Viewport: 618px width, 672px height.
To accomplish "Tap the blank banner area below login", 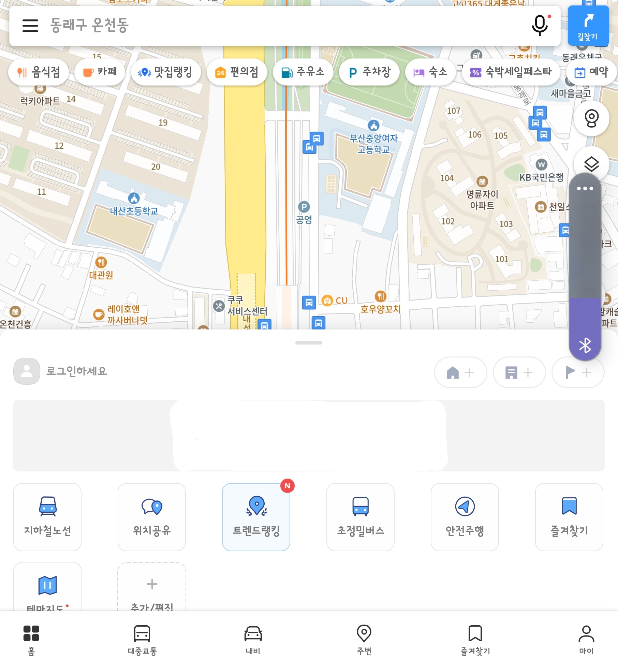I will (x=309, y=436).
